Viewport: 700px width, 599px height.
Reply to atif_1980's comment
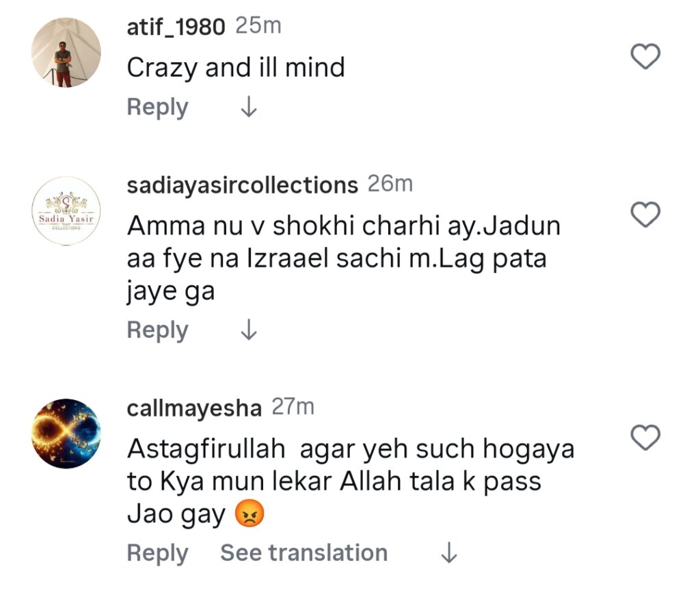click(x=157, y=107)
